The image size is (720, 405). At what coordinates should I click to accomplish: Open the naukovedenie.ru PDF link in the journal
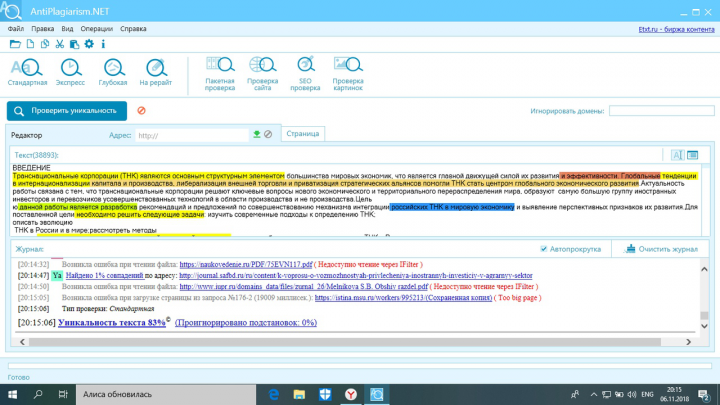pos(246,264)
